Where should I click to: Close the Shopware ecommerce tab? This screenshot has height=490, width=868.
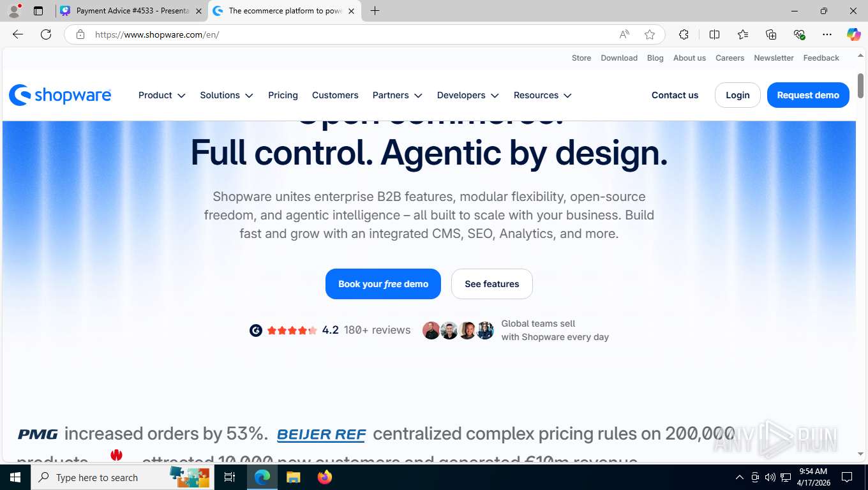tap(351, 11)
